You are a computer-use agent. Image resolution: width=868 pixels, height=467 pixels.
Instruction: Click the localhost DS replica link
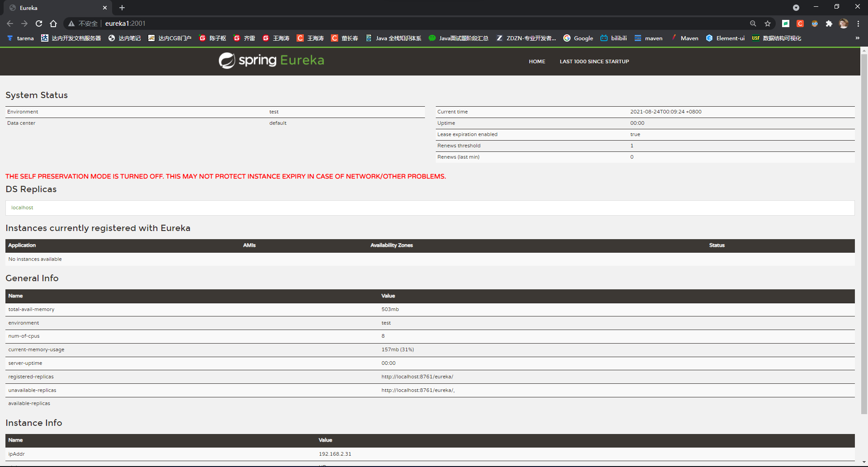pyautogui.click(x=22, y=208)
